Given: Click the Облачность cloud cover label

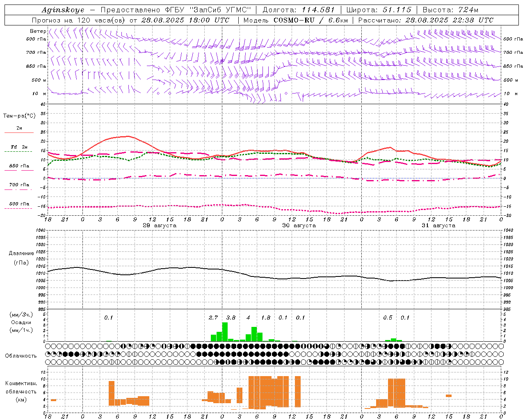Looking at the screenshot, I should click(x=21, y=356).
